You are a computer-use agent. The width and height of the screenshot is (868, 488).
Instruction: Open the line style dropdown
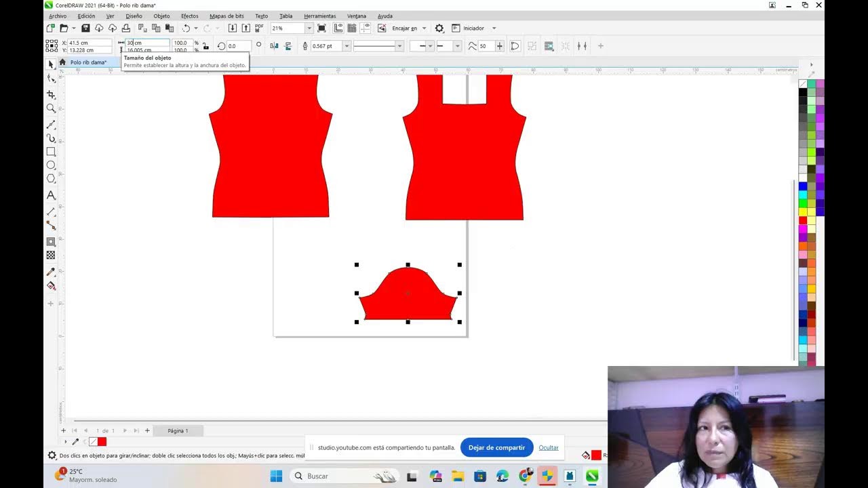(399, 46)
